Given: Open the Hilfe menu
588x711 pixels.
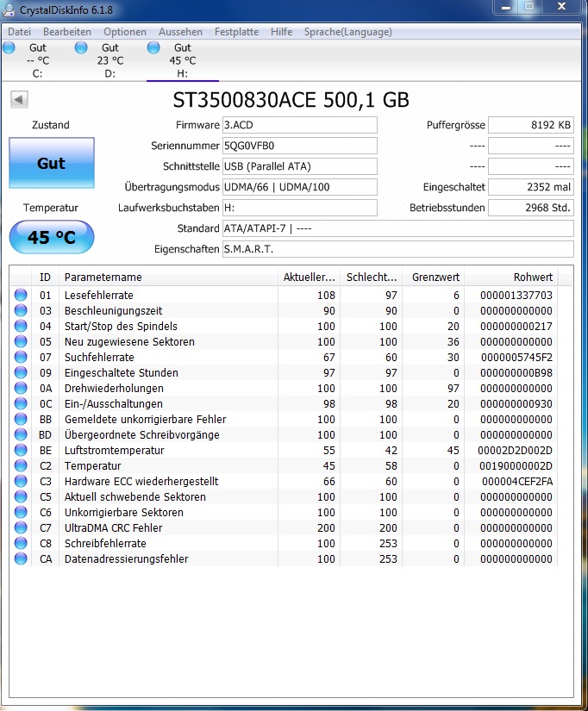Looking at the screenshot, I should (281, 32).
